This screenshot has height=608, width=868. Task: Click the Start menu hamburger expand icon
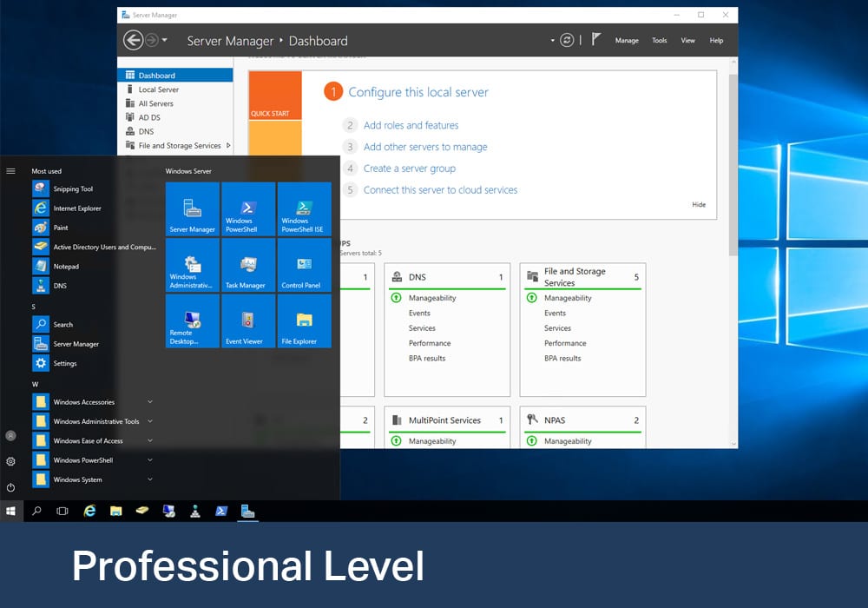tap(10, 171)
